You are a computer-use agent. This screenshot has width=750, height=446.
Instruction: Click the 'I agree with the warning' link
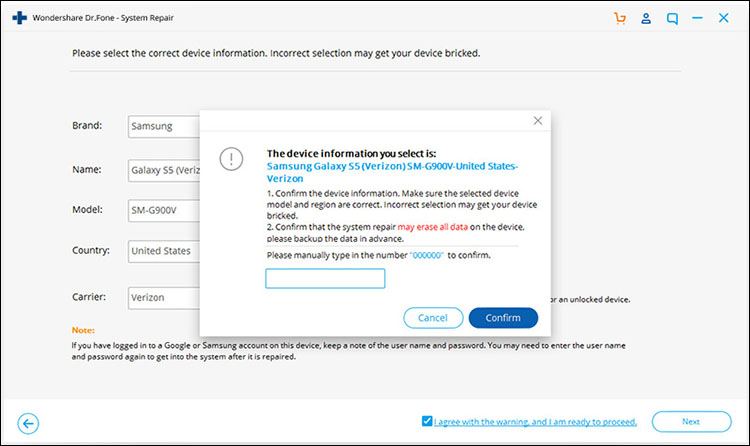pos(535,422)
